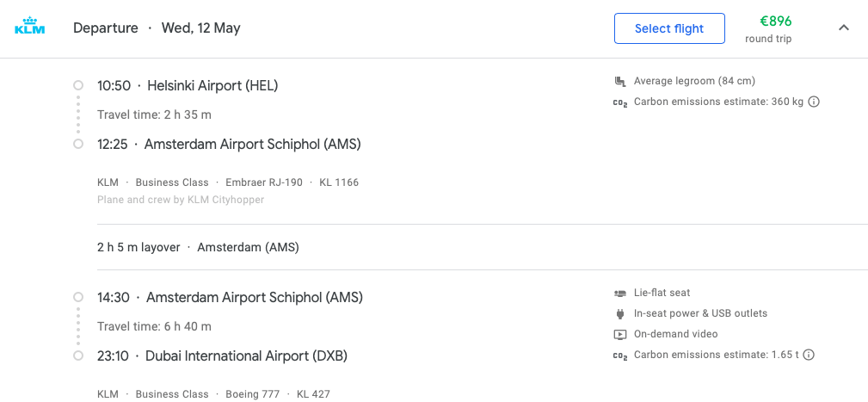868x402 pixels.
Task: Open info icon beside 1.65 t emissions
Action: (x=809, y=355)
